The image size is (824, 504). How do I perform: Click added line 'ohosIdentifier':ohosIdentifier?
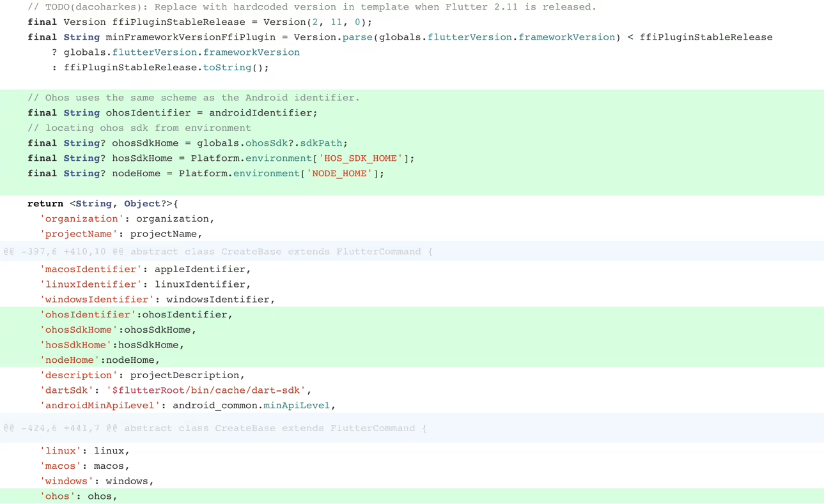point(136,315)
